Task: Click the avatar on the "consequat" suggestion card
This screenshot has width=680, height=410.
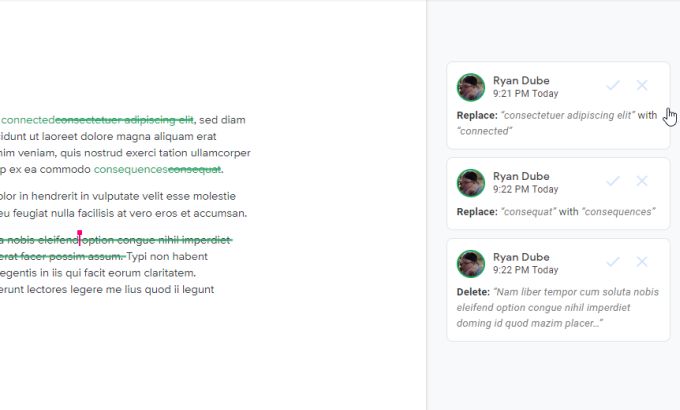Action: [471, 182]
